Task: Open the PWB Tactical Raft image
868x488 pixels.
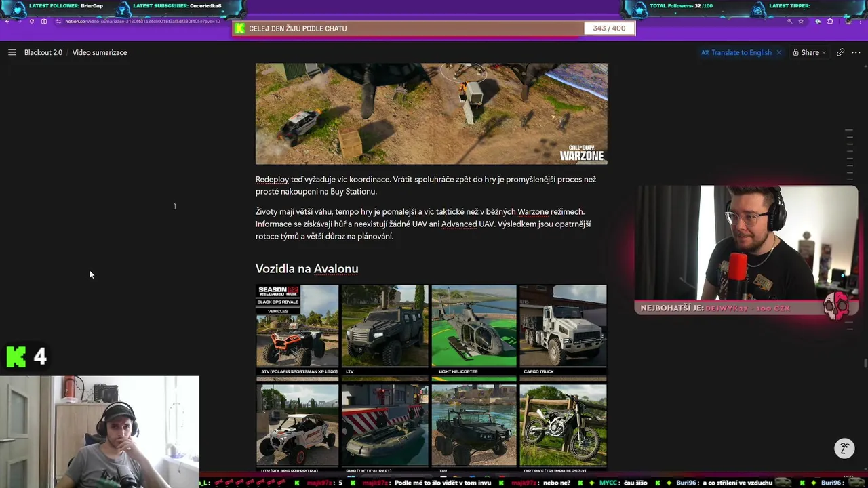Action: pos(385,427)
